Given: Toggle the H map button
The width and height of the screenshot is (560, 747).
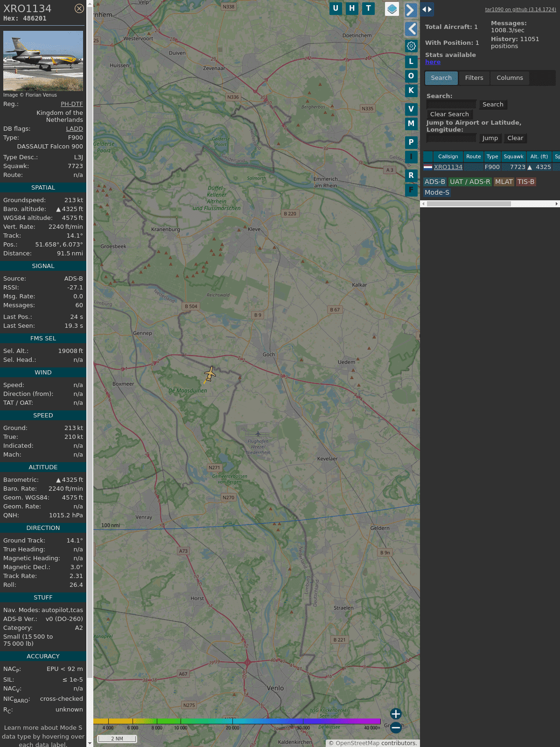Looking at the screenshot, I should 352,8.
